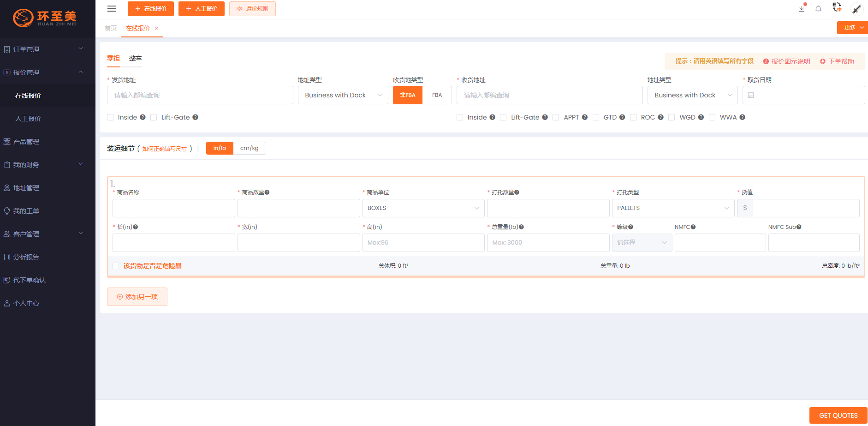Open 分析报告 from the sidebar
Image resolution: width=868 pixels, height=426 pixels.
pyautogui.click(x=27, y=257)
